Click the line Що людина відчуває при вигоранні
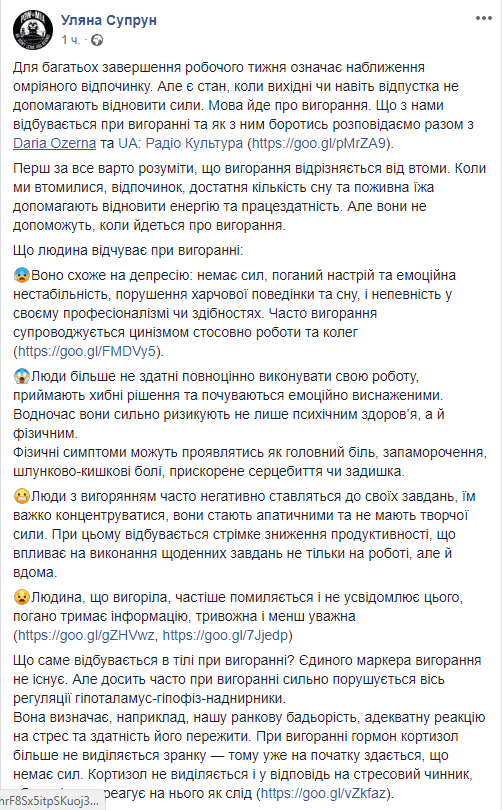 click(128, 251)
